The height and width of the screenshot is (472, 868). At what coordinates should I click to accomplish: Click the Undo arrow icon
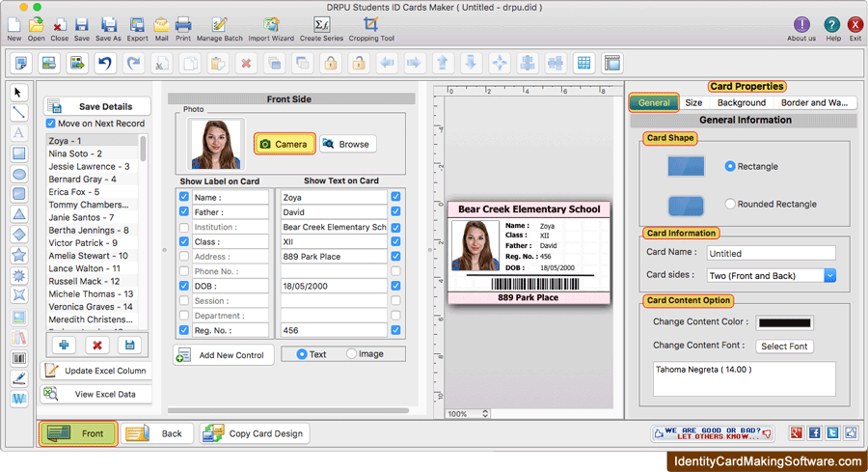pyautogui.click(x=105, y=63)
